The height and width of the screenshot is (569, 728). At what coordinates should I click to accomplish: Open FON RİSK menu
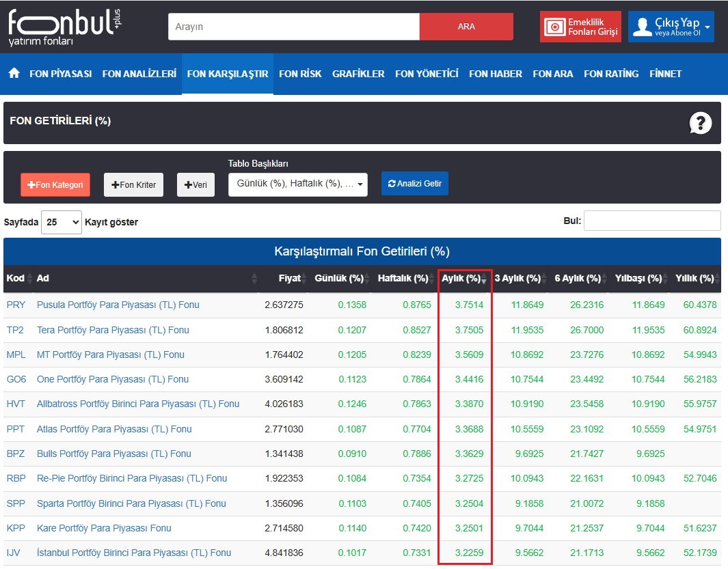pyautogui.click(x=300, y=74)
